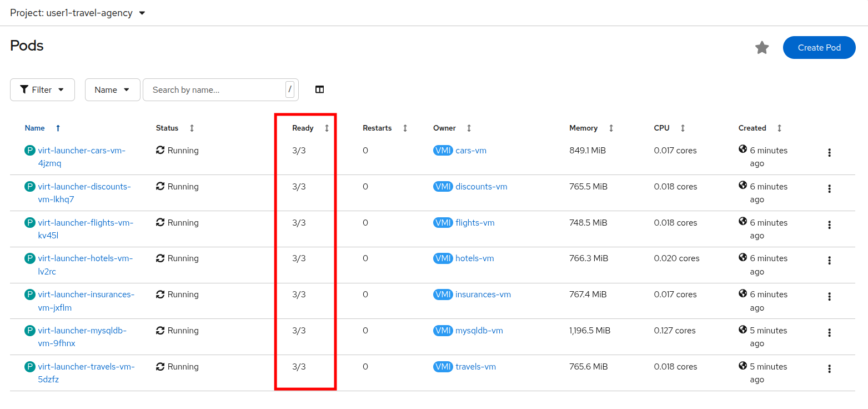
Task: Sort table by Created header
Action: [752, 128]
